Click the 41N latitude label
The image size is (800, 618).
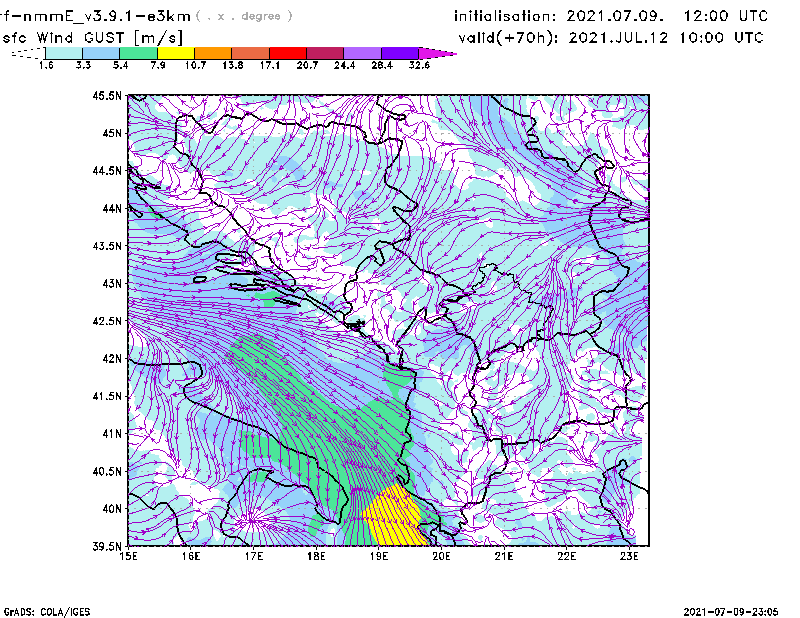coord(112,434)
